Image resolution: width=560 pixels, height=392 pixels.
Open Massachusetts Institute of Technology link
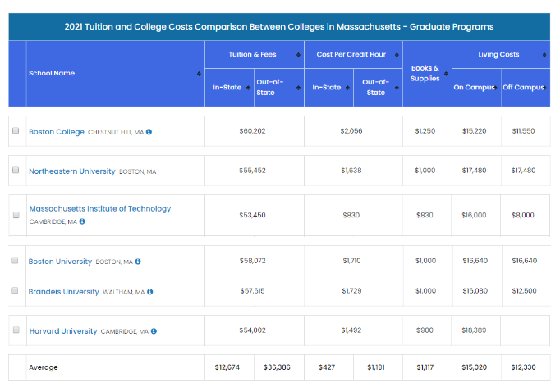[100, 208]
